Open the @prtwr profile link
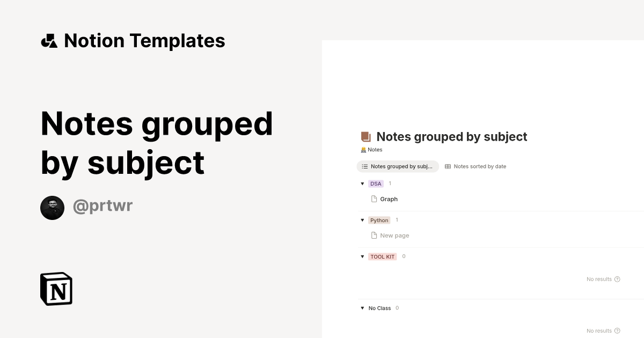The image size is (644, 338). pyautogui.click(x=103, y=206)
